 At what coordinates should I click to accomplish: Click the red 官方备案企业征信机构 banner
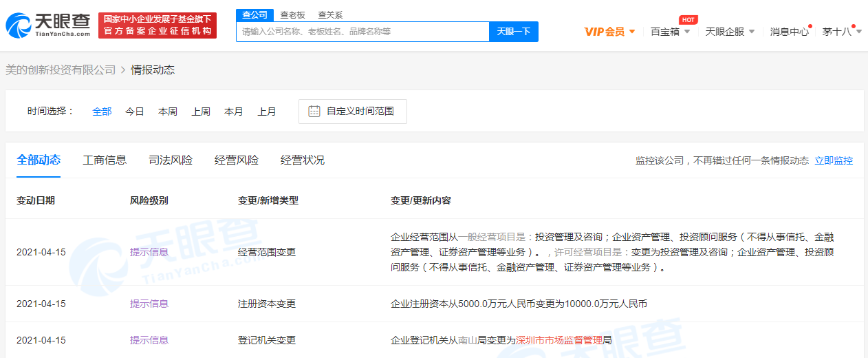(x=158, y=25)
